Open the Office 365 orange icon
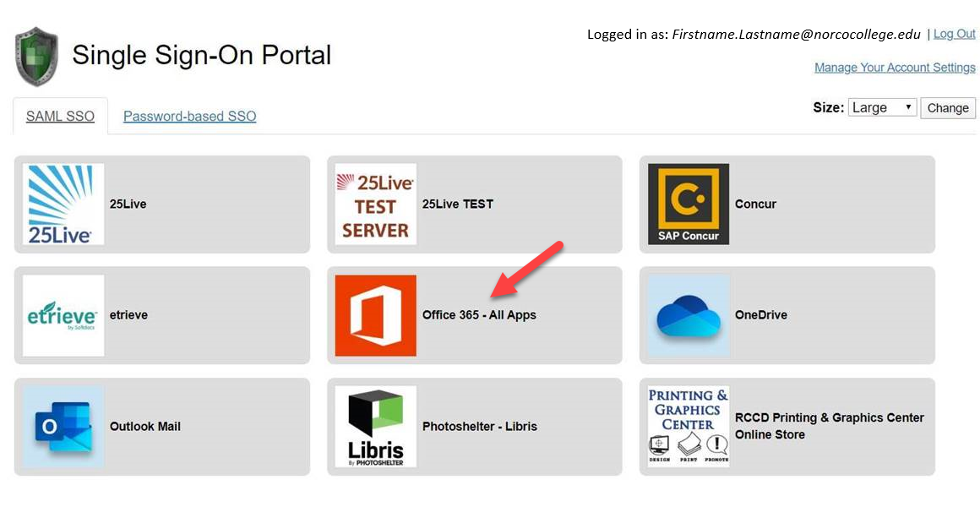The width and height of the screenshot is (980, 507). point(376,316)
